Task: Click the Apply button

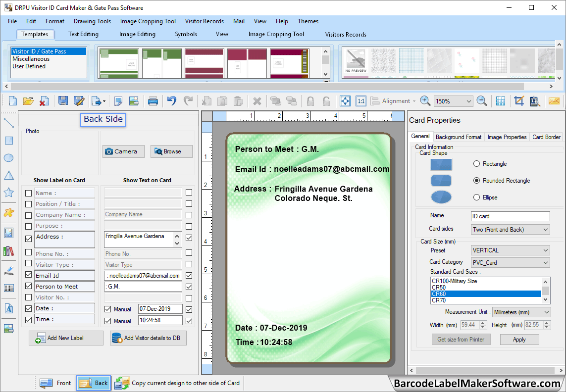Action: 519,340
